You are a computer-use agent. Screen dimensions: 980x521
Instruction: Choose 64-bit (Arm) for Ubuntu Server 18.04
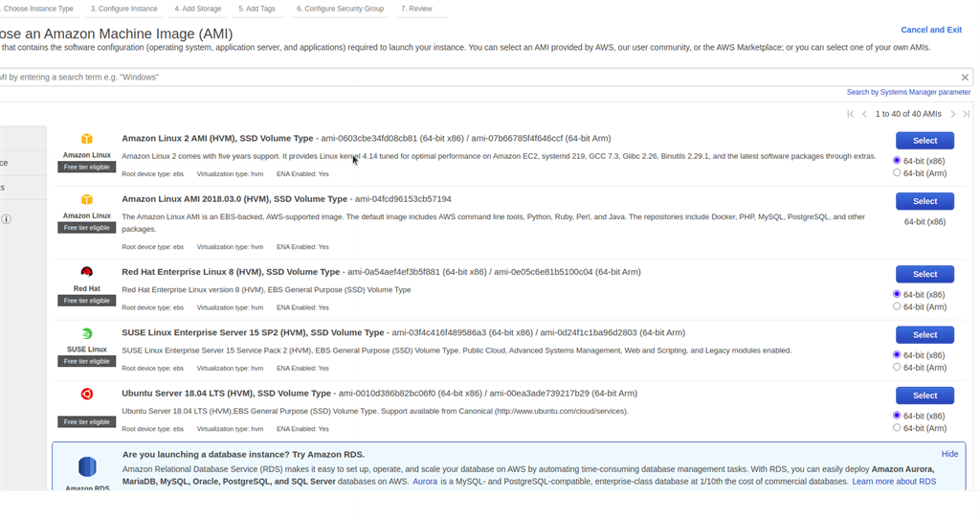[x=897, y=428]
